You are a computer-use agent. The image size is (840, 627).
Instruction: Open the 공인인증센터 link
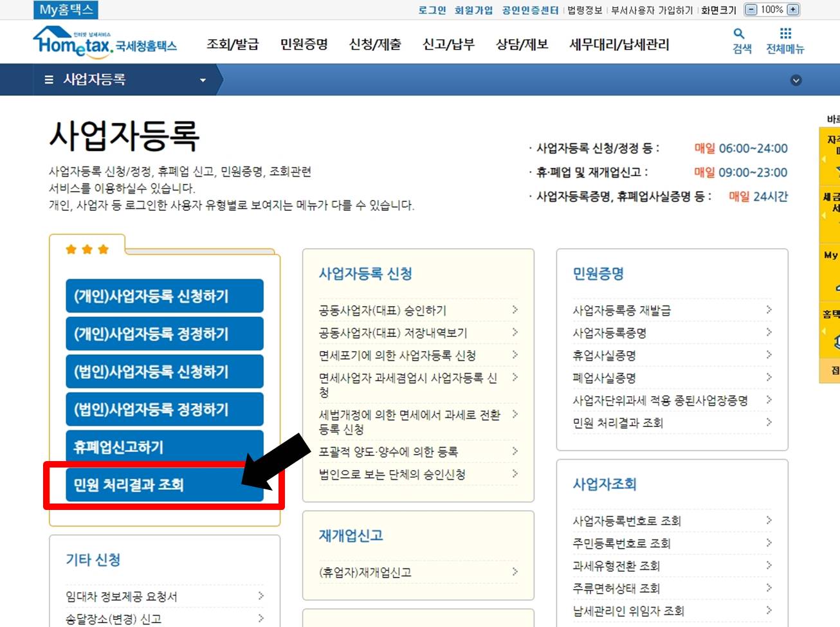click(x=530, y=10)
